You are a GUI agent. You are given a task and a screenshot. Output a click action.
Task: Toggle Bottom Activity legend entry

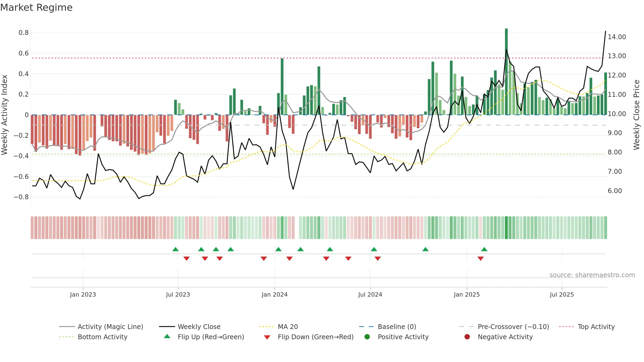pyautogui.click(x=93, y=337)
